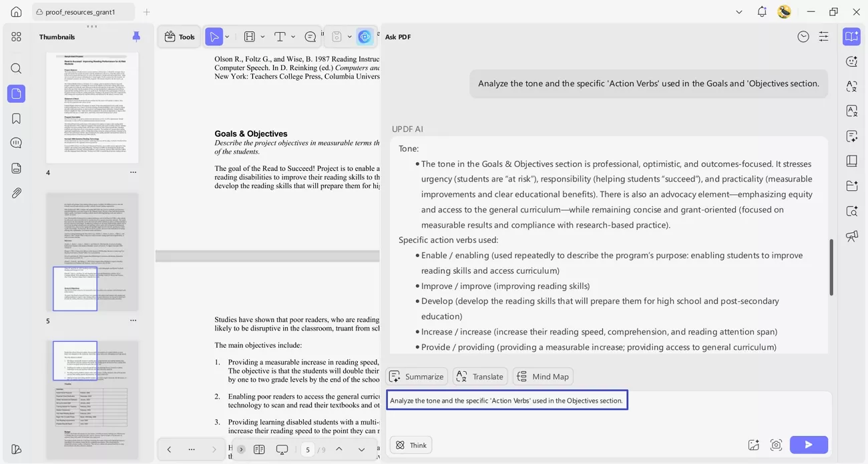Click the chat response scrollbar
This screenshot has height=464, width=868.
pos(831,267)
